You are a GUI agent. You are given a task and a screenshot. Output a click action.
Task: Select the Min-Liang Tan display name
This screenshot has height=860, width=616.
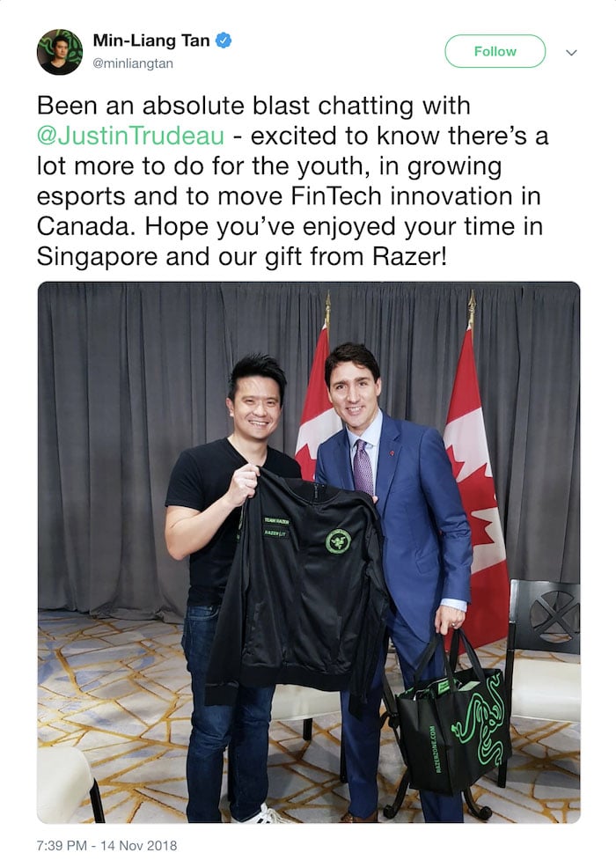151,40
